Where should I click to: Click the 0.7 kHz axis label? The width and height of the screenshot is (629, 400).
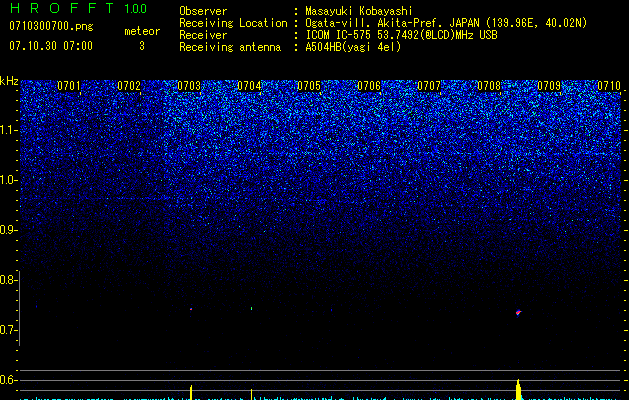7,330
